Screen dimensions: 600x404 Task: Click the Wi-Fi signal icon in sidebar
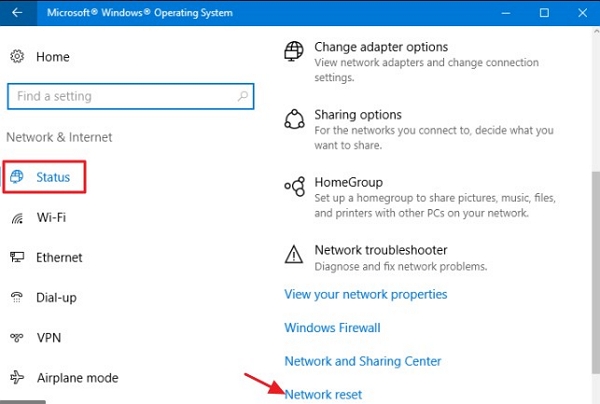[17, 218]
